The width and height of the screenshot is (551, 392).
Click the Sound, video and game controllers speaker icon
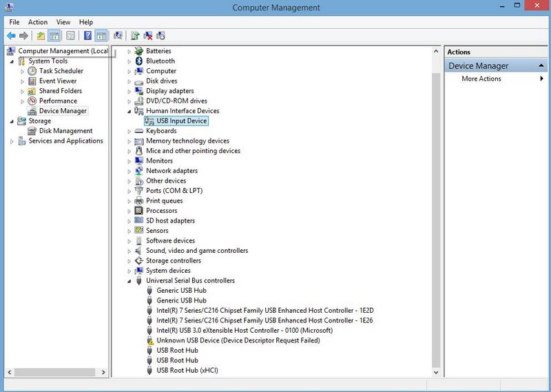coord(139,250)
